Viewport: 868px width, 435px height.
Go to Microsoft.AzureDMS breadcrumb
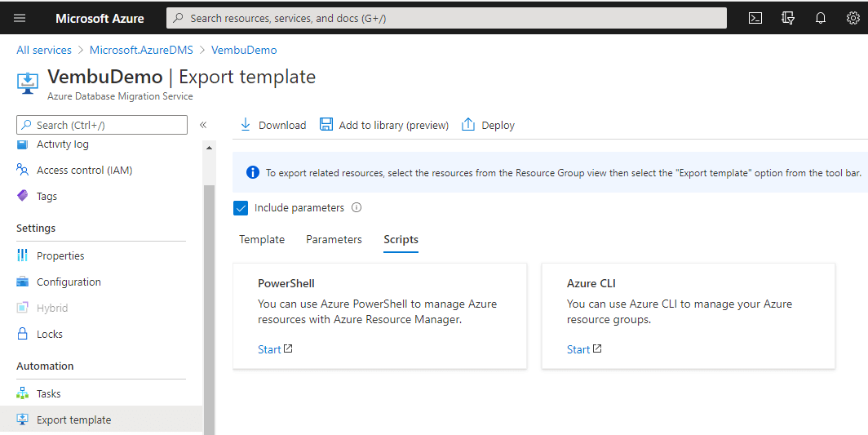(x=141, y=50)
